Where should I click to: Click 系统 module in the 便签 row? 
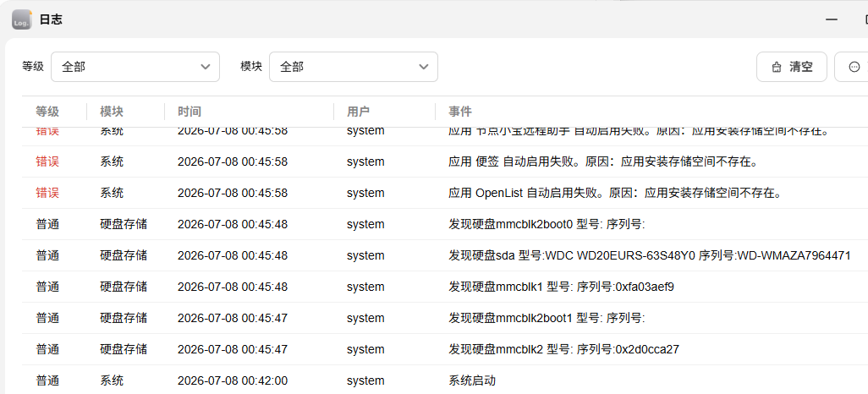coord(112,161)
